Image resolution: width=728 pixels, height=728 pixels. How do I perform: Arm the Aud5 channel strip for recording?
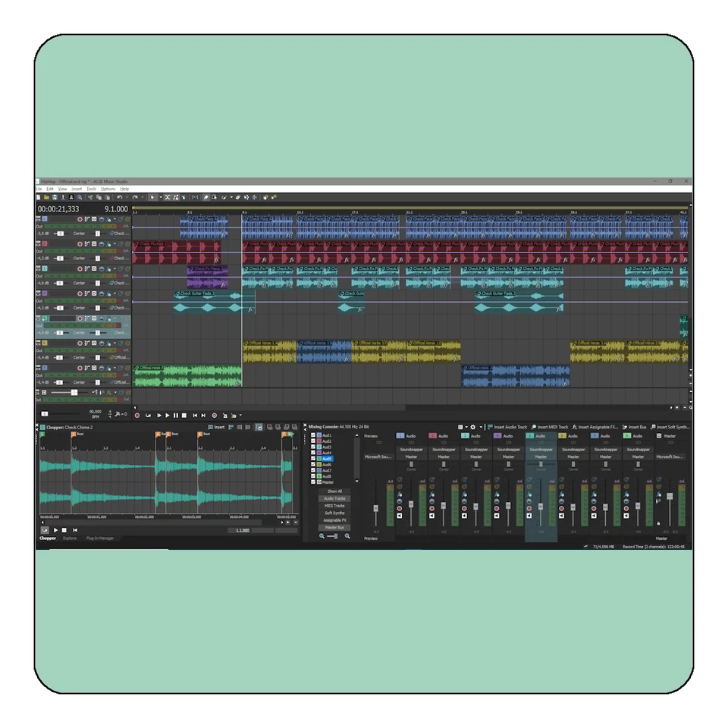pyautogui.click(x=529, y=508)
